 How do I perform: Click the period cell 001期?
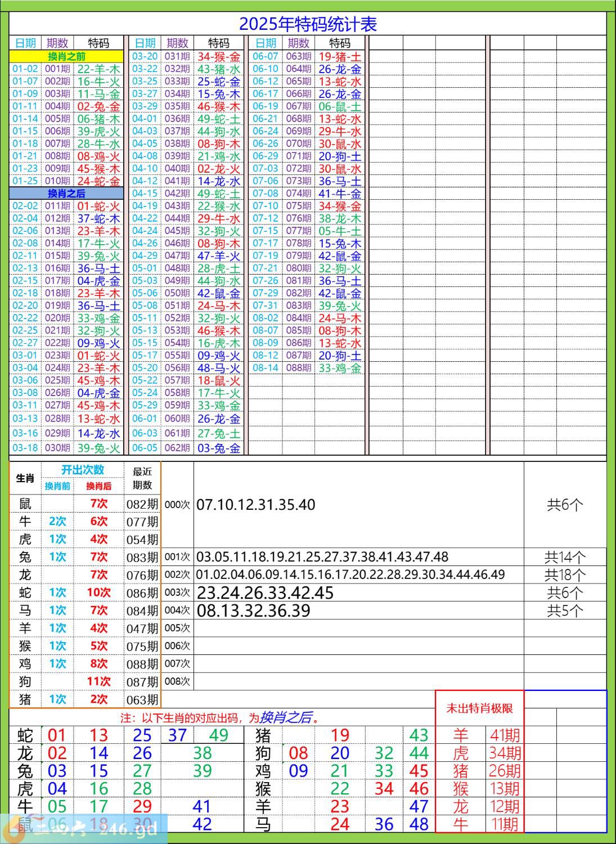(x=57, y=69)
